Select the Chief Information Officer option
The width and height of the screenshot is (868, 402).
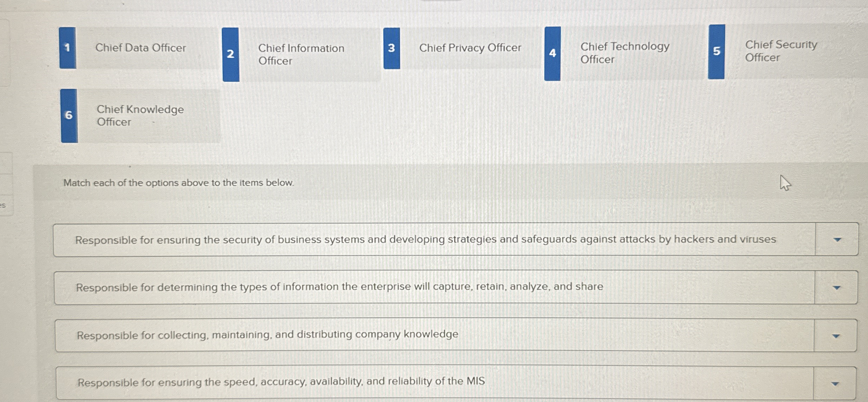pyautogui.click(x=301, y=54)
